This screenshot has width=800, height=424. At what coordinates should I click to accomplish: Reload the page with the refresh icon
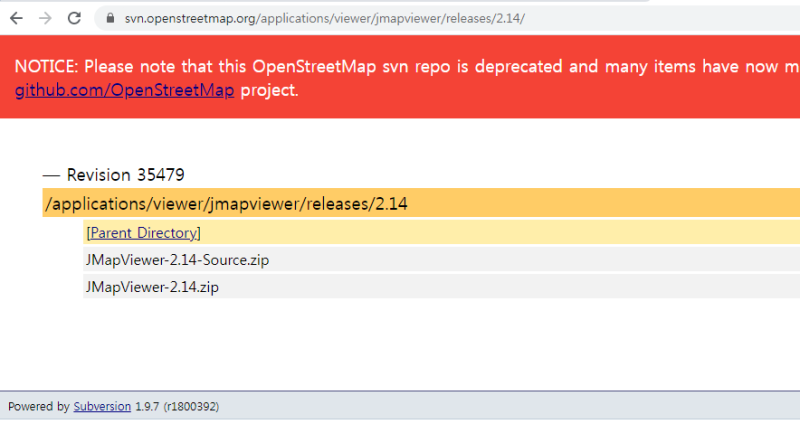tap(74, 18)
